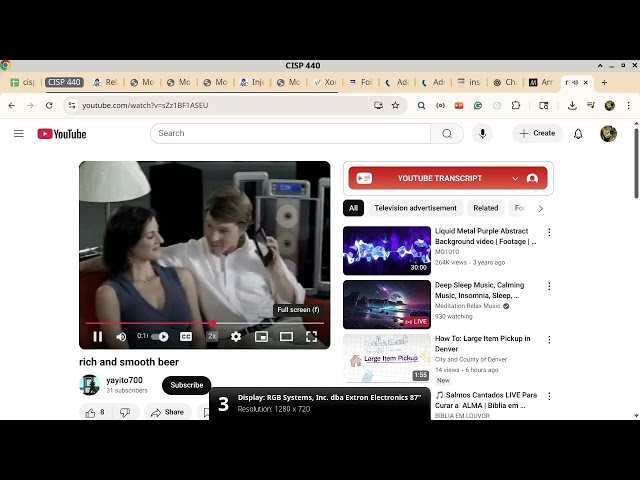Like the video with thumbs up
Viewport: 640px width, 480px height.
point(91,412)
